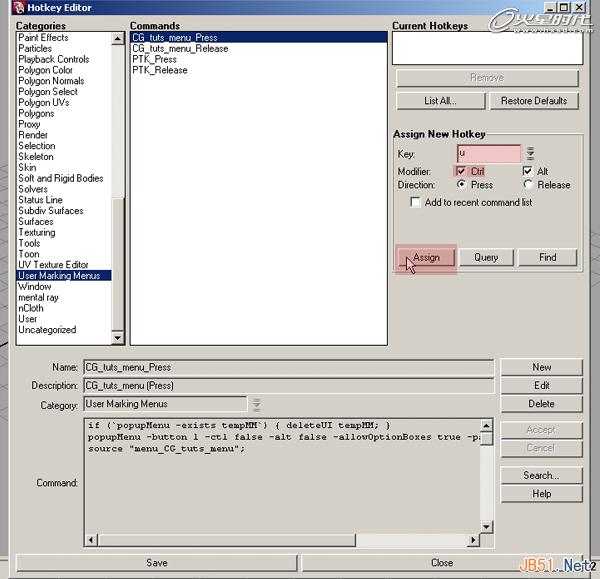Select Polygon Select category
This screenshot has height=579, width=600.
[x=64, y=91]
